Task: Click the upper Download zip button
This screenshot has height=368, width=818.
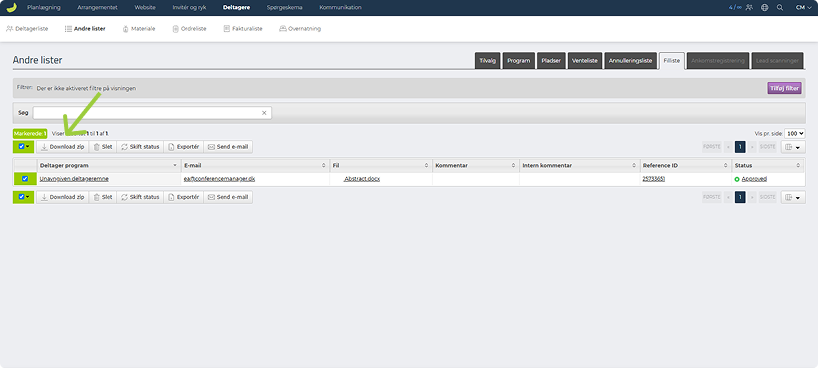Action: (x=63, y=147)
